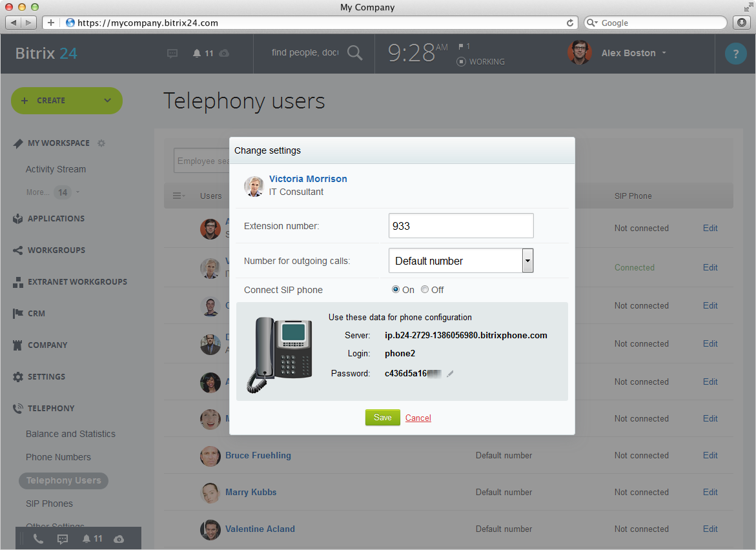Click browser reload icon in address bar
The width and height of the screenshot is (756, 550).
click(570, 23)
